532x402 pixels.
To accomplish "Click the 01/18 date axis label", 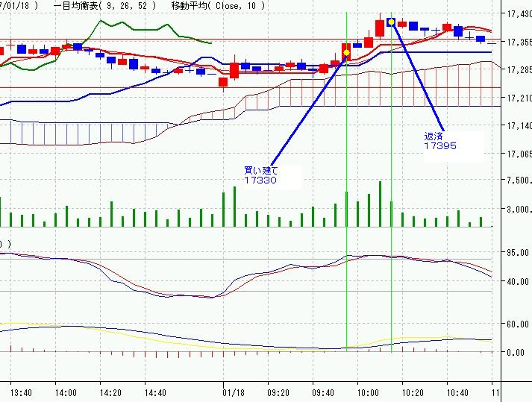I will pyautogui.click(x=234, y=393).
